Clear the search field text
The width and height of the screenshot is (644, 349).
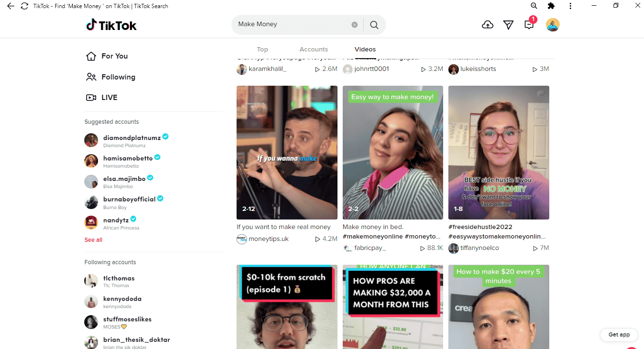(x=354, y=25)
